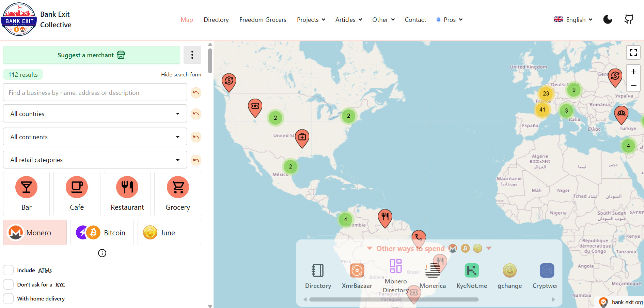644x308 pixels.
Task: Open XmrBazaar link
Action: pyautogui.click(x=357, y=276)
